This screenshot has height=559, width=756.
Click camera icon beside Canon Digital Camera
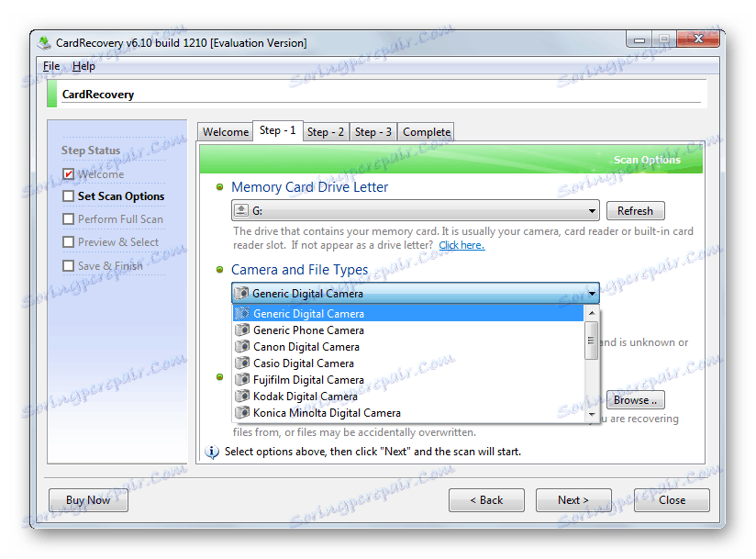242,346
